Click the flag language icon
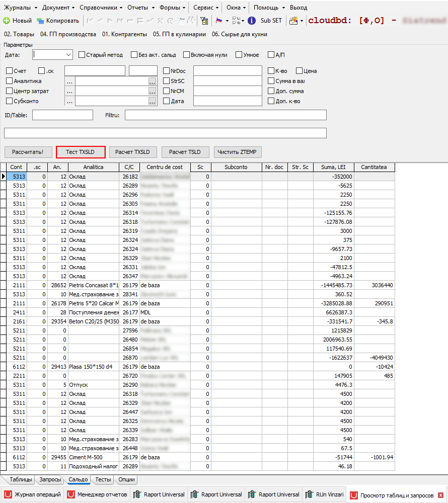Viewport: 448px width, 503px height. [219, 21]
